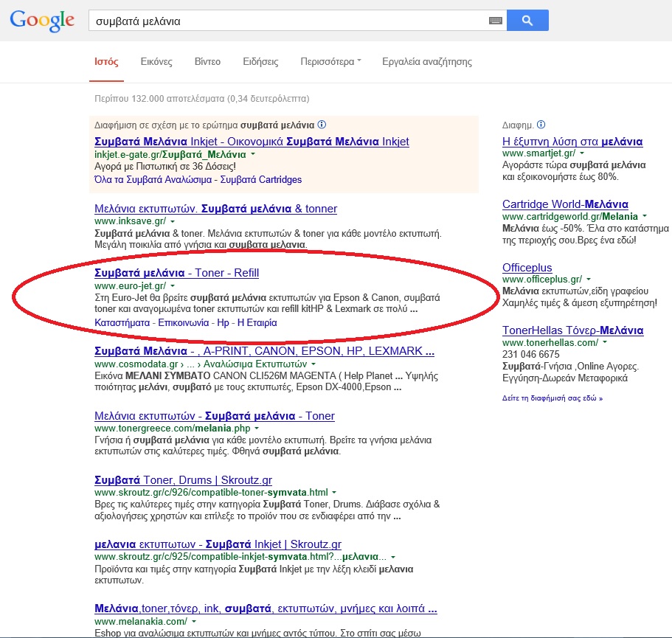
Task: Expand the arrow beside skroutz.gr compatible-inkjet URL
Action: click(393, 557)
